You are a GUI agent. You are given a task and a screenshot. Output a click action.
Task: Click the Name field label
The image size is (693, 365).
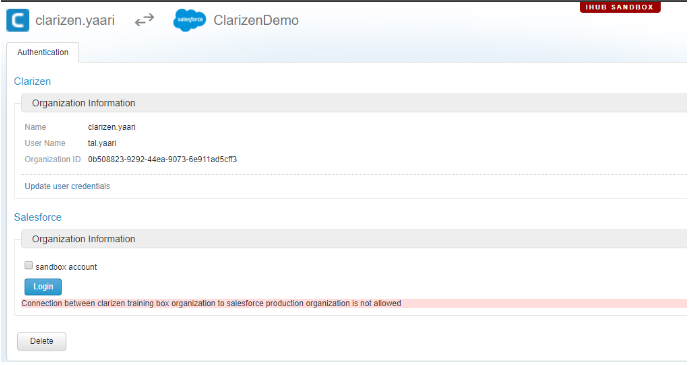point(35,127)
